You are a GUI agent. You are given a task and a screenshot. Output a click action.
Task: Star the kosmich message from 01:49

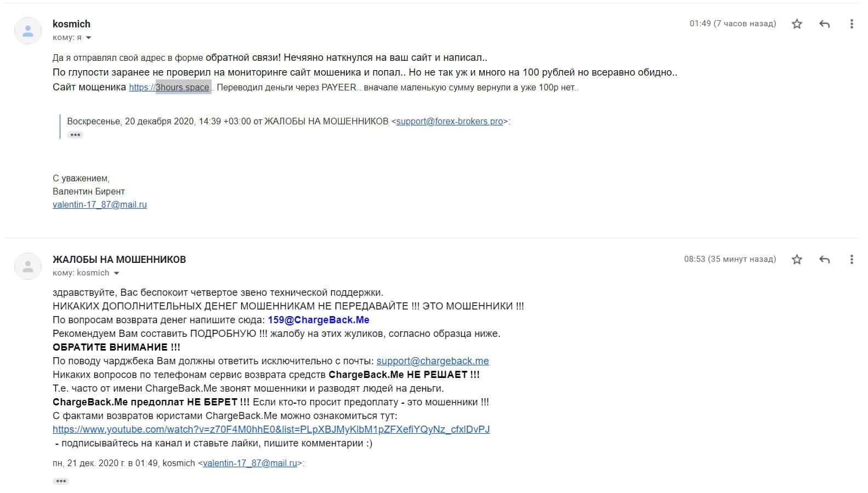coord(797,24)
